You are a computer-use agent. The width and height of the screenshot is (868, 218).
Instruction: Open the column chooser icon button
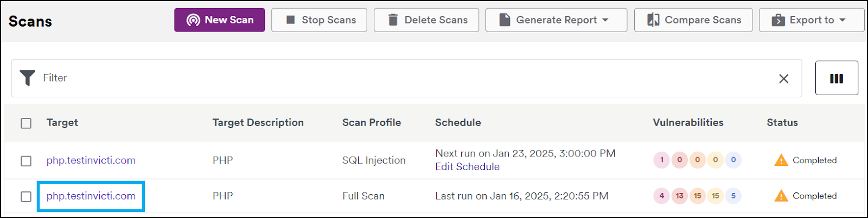click(x=837, y=78)
